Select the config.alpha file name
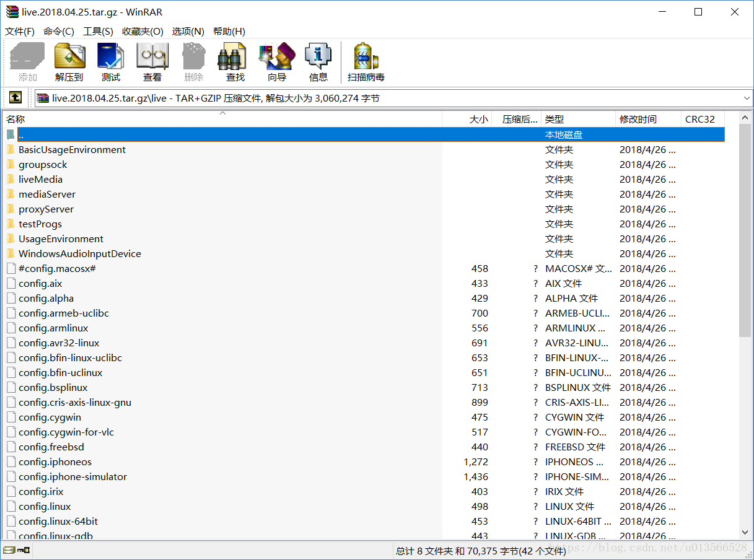Viewport: 754px width, 560px height. coord(46,298)
